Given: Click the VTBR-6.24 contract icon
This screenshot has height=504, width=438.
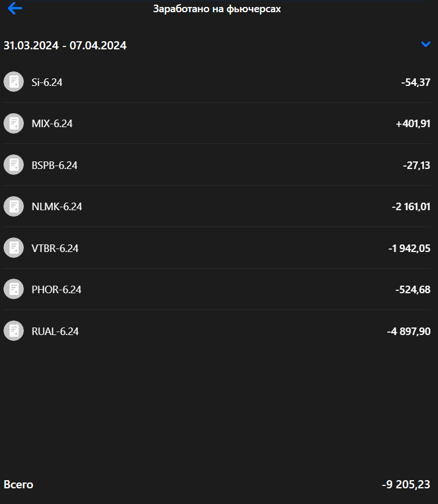Looking at the screenshot, I should 13,248.
